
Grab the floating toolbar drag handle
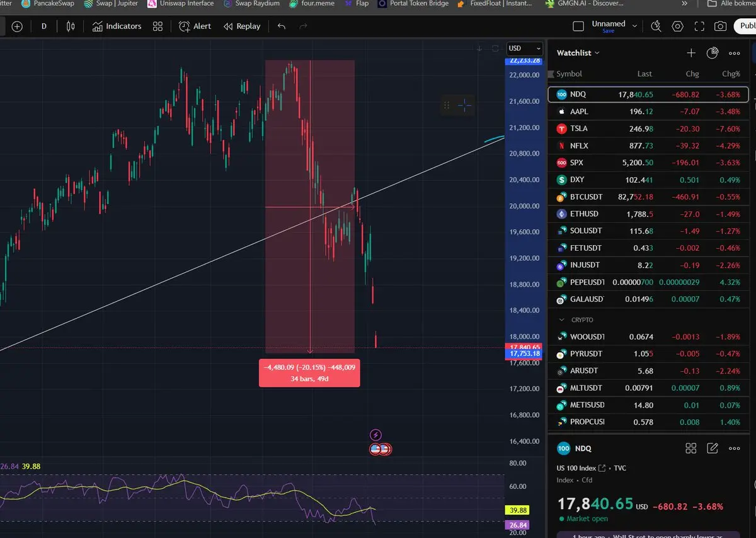[x=447, y=105]
